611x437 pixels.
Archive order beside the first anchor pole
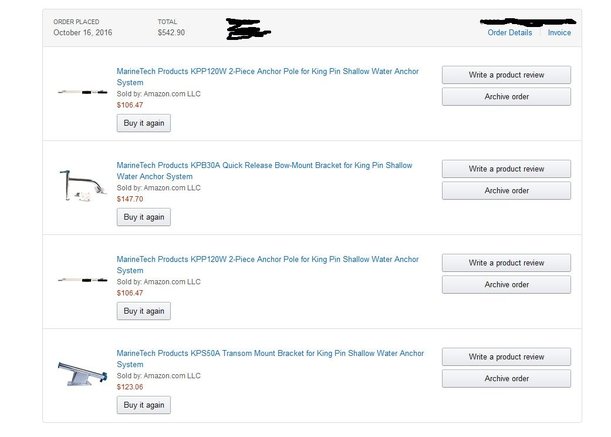[x=506, y=97]
